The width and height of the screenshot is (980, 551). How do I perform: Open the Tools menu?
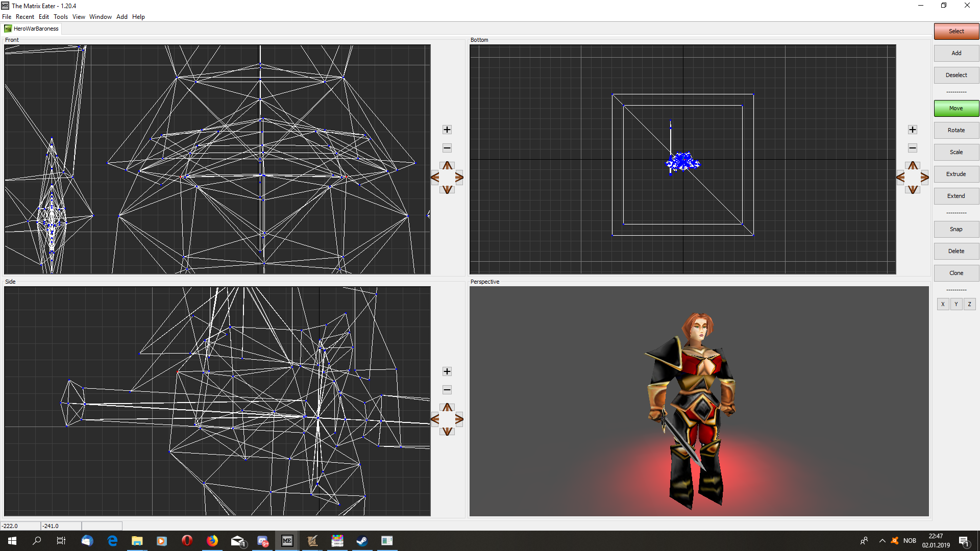point(61,17)
